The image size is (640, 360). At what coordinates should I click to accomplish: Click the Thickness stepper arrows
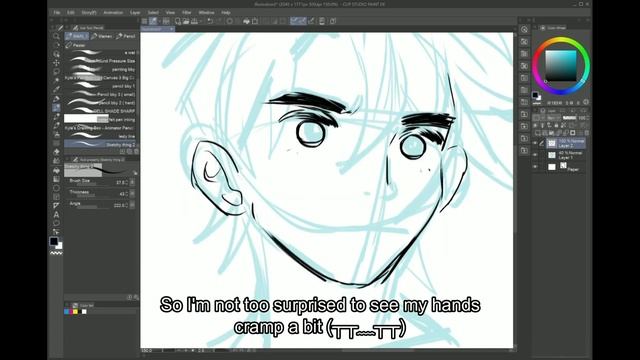[127, 193]
